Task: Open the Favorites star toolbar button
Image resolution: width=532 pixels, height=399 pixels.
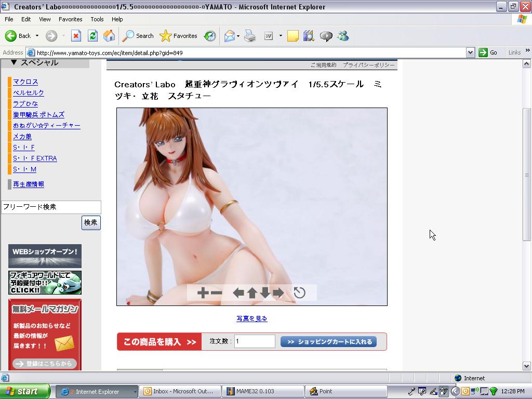Action: click(x=178, y=36)
